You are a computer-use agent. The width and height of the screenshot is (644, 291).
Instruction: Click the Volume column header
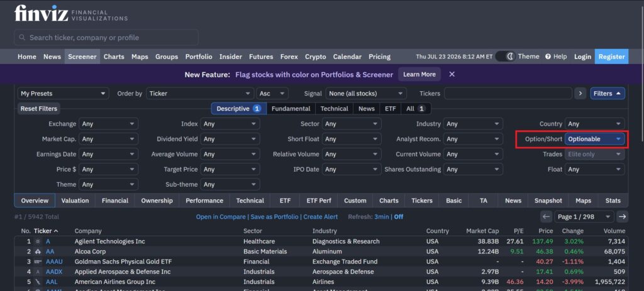tap(614, 231)
